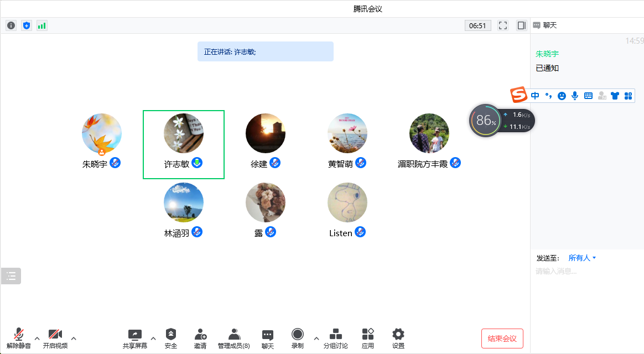Viewport: 644px width, 354px height.
Task: Expand video options arrow beside 开启视频
Action: coord(74,338)
